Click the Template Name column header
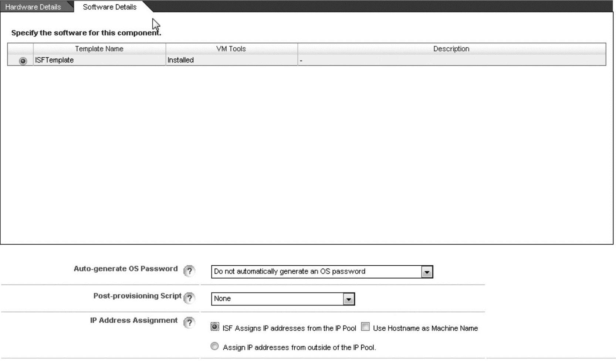616x364 pixels. (x=99, y=49)
